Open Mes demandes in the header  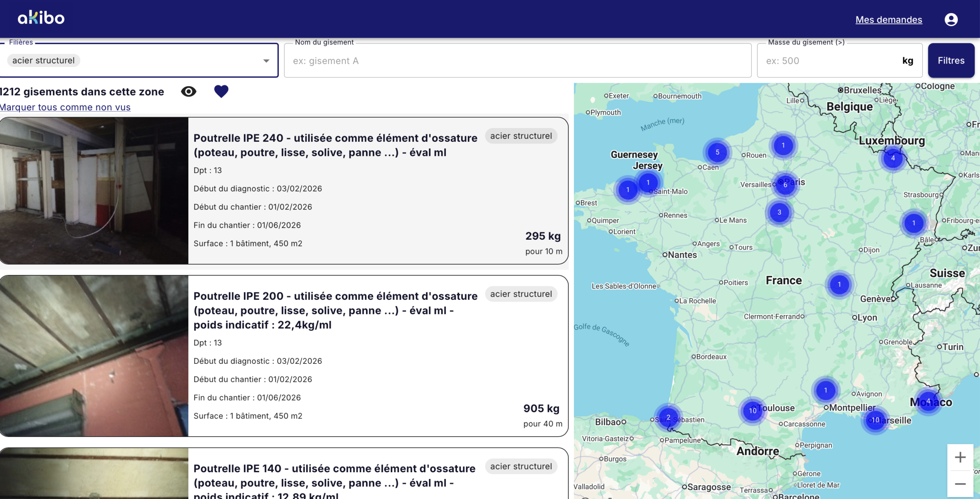(x=889, y=20)
